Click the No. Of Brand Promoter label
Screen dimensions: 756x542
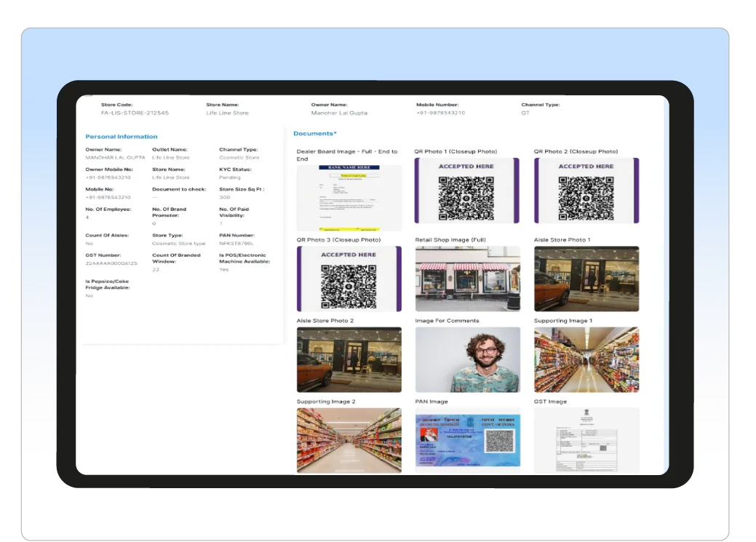(x=170, y=212)
